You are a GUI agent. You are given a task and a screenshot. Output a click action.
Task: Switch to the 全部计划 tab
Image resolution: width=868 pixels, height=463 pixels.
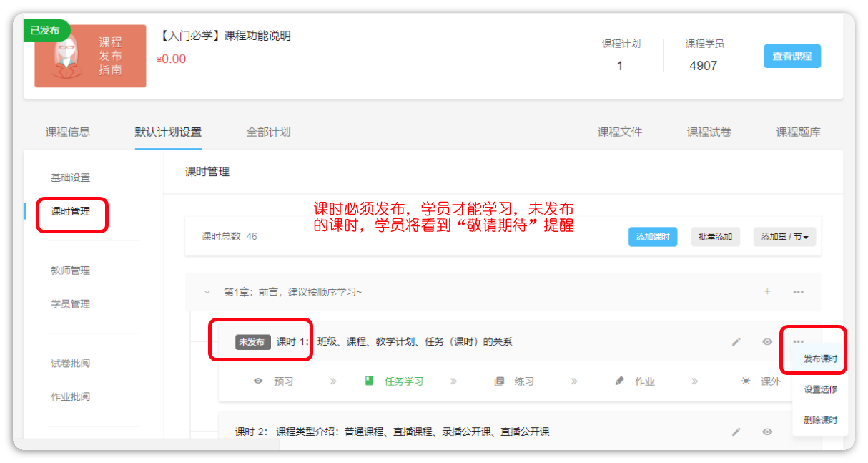(268, 132)
